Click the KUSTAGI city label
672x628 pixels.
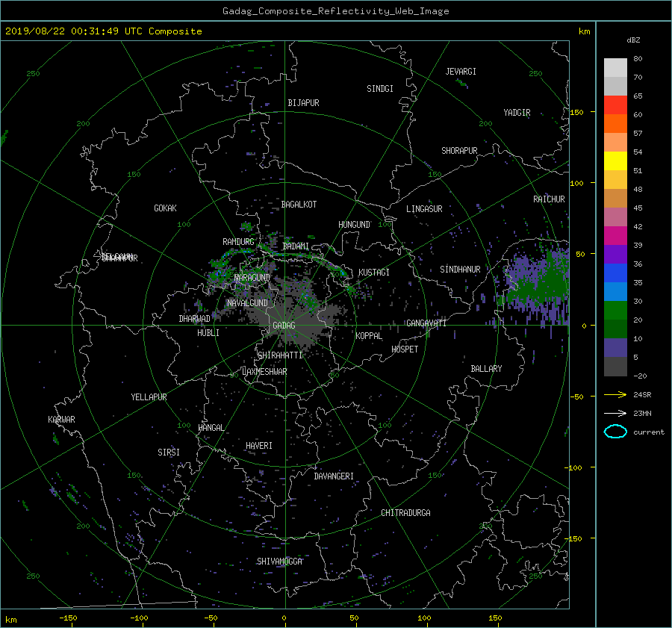click(x=374, y=273)
